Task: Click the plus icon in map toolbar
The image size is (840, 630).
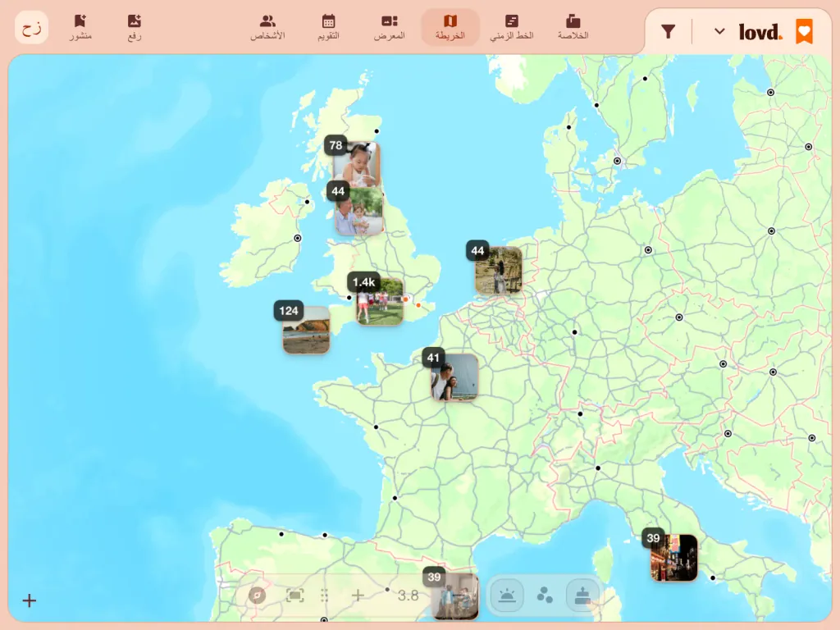Action: (x=358, y=596)
